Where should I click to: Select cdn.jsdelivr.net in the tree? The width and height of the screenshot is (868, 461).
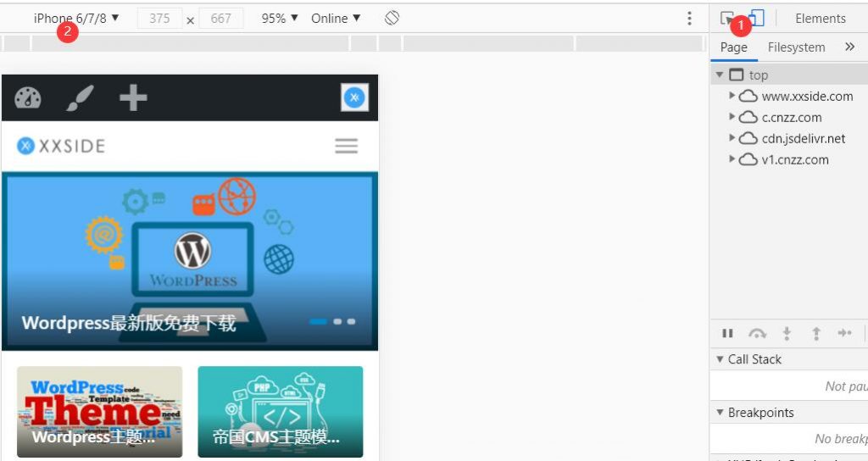(804, 138)
